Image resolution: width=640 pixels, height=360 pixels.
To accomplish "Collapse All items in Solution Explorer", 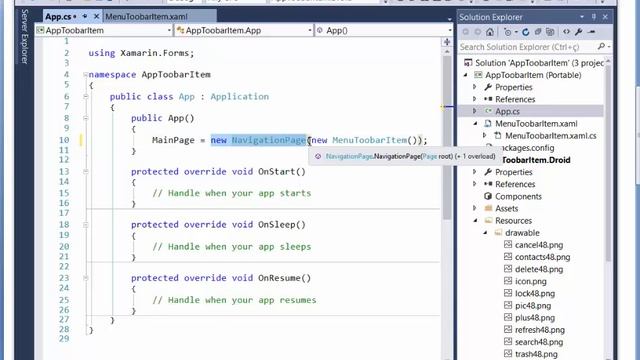I will click(x=538, y=32).
